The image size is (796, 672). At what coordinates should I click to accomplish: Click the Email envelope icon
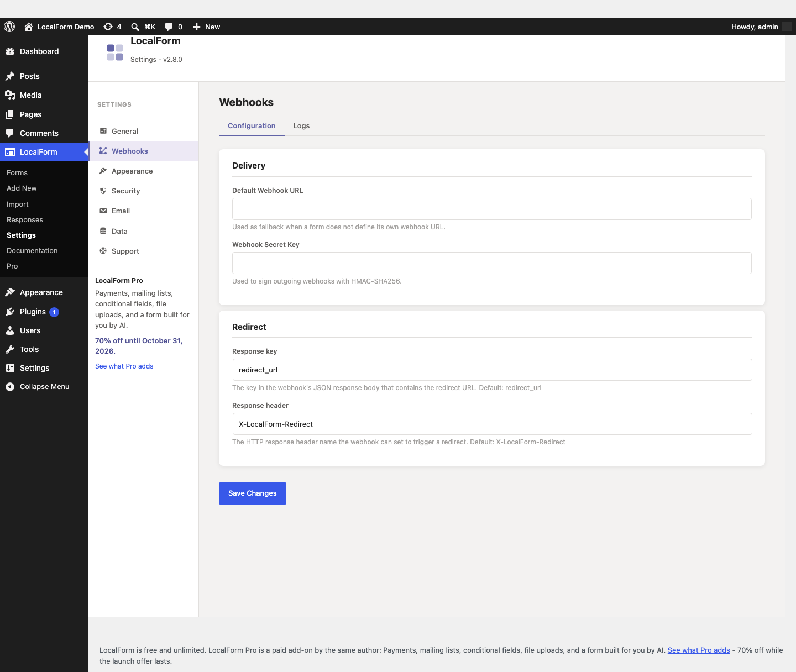pos(103,211)
